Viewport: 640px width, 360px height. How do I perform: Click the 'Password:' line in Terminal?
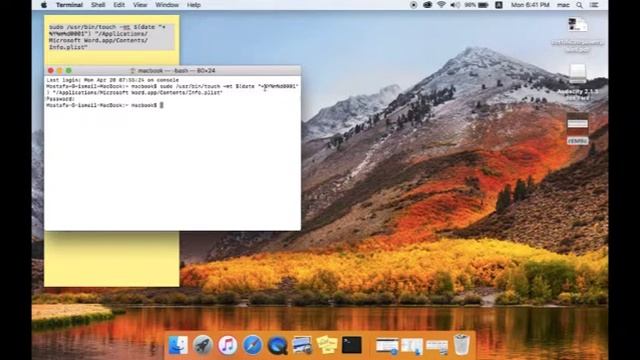click(60, 99)
